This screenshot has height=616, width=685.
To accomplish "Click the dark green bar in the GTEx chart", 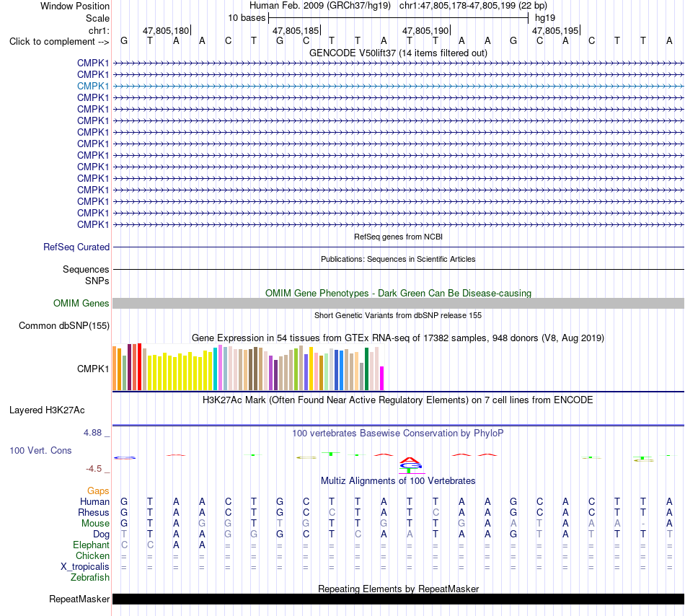I will point(367,369).
